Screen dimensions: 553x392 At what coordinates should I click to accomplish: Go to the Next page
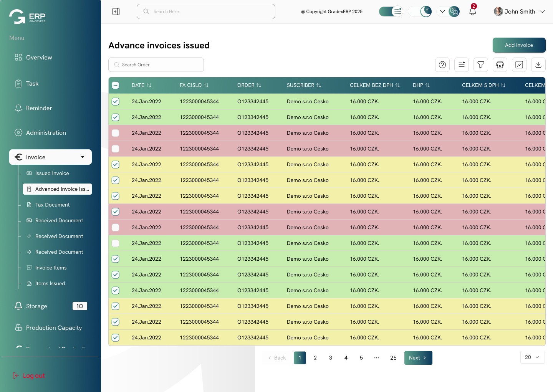(x=418, y=358)
